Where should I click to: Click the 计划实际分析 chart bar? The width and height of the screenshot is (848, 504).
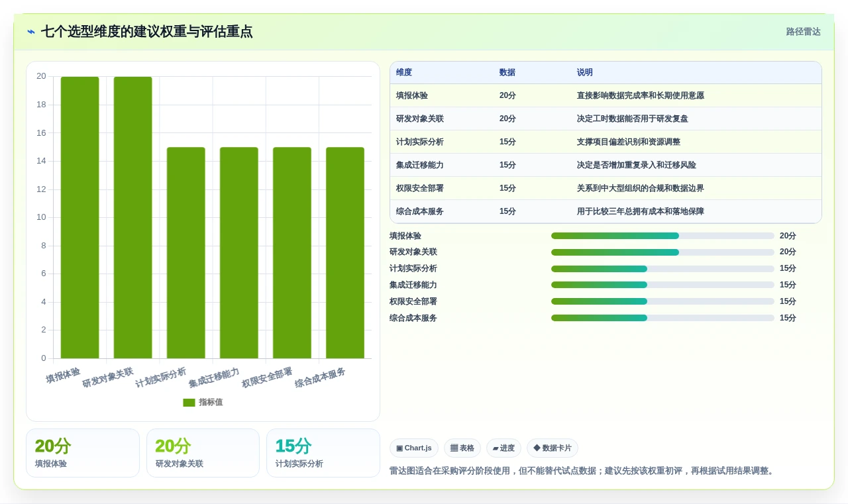185,253
